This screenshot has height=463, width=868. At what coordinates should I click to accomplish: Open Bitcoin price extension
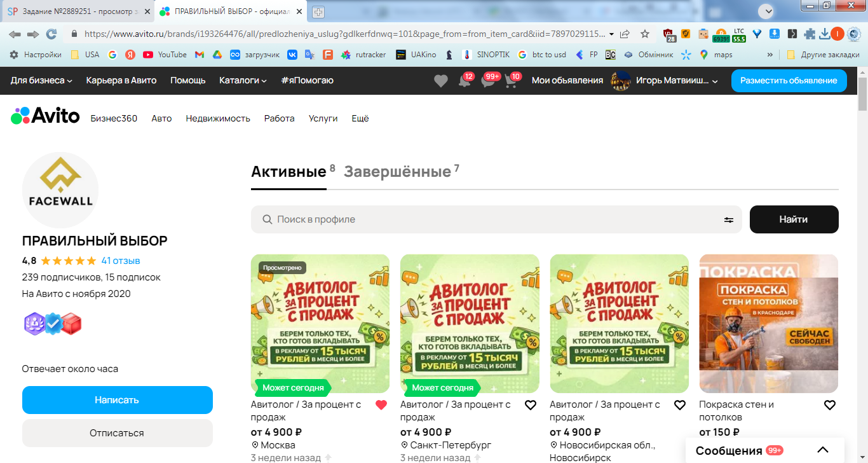[x=721, y=34]
